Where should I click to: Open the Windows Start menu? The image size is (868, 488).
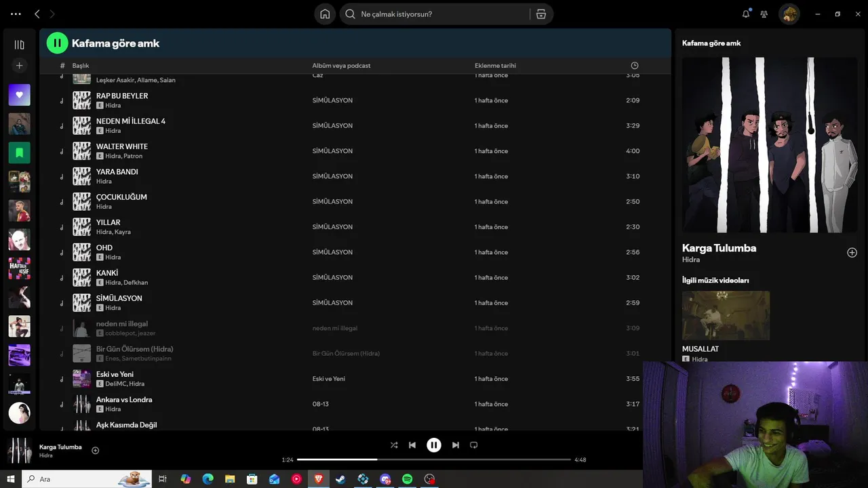coord(11,479)
